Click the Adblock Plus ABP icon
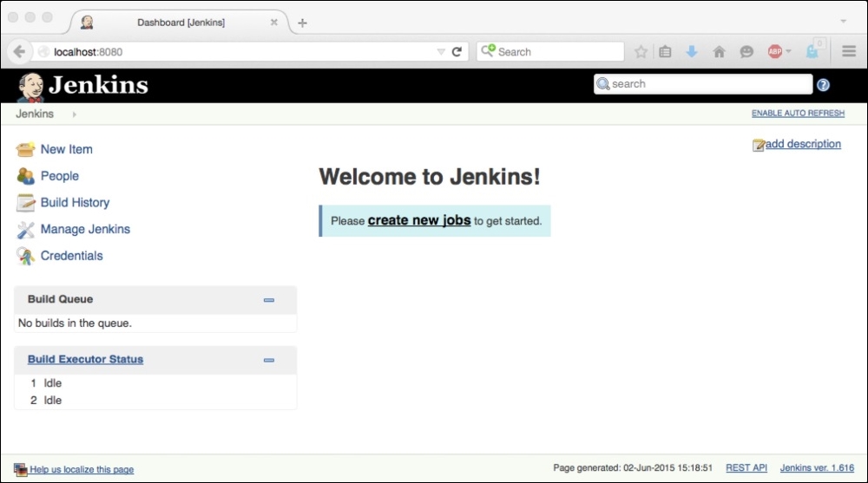 [x=774, y=51]
